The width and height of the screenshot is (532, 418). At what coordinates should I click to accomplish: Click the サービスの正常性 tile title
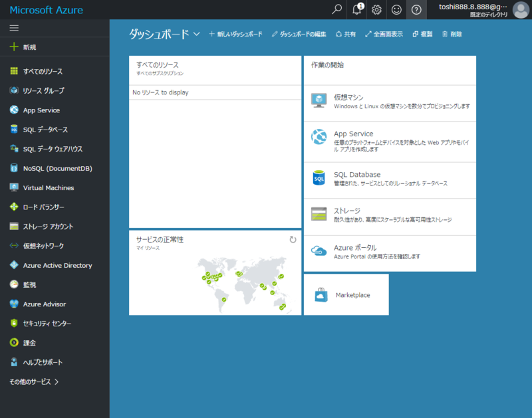(x=160, y=239)
